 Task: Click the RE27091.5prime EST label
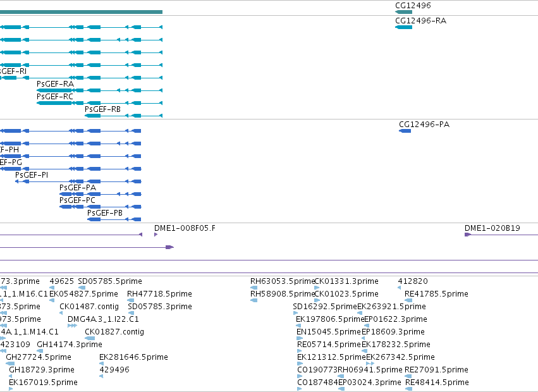point(436,370)
